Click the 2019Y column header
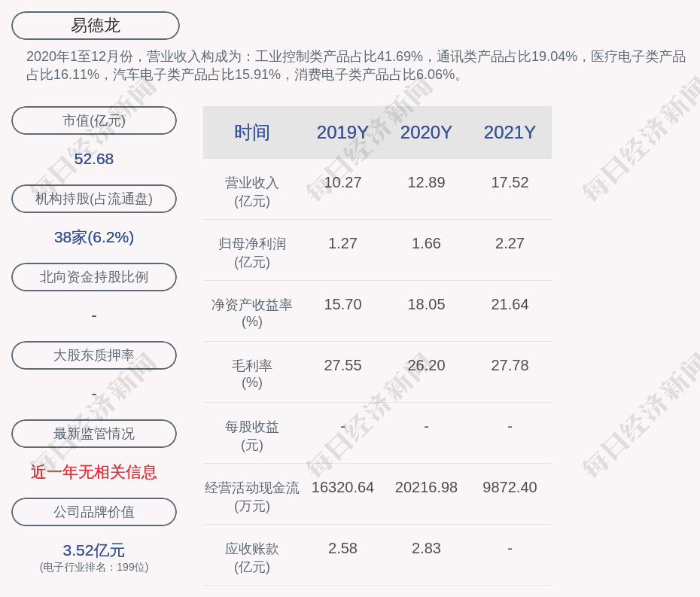700x597 pixels. click(342, 132)
